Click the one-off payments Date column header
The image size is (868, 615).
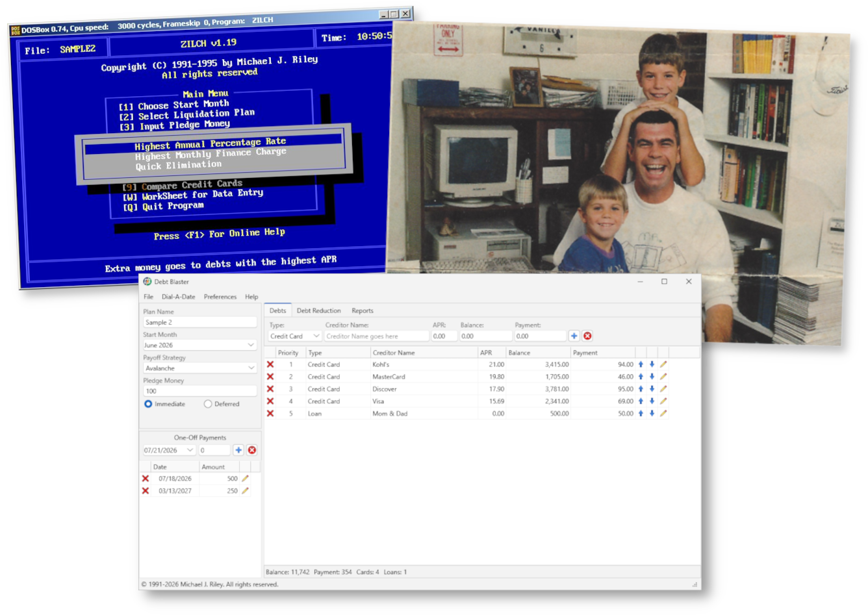pyautogui.click(x=175, y=467)
